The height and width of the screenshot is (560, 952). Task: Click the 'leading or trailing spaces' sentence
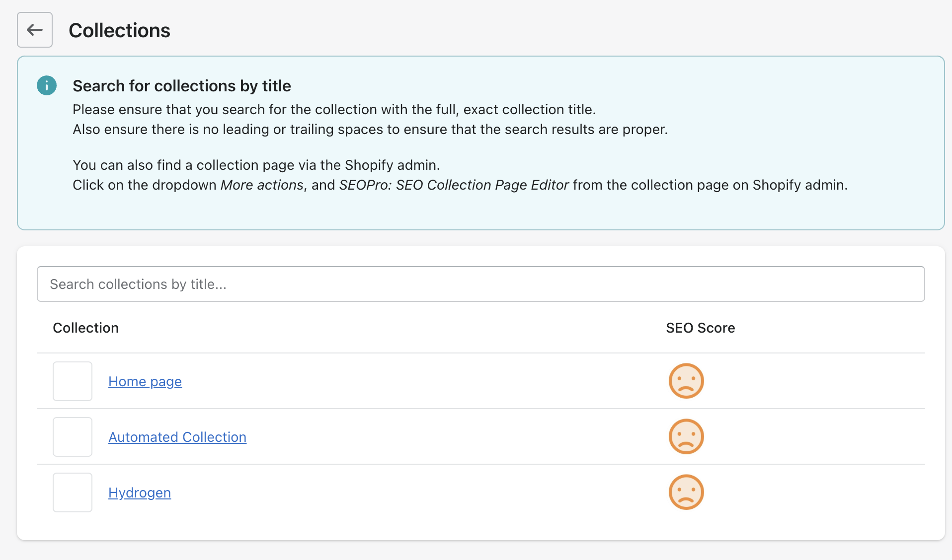pos(370,129)
